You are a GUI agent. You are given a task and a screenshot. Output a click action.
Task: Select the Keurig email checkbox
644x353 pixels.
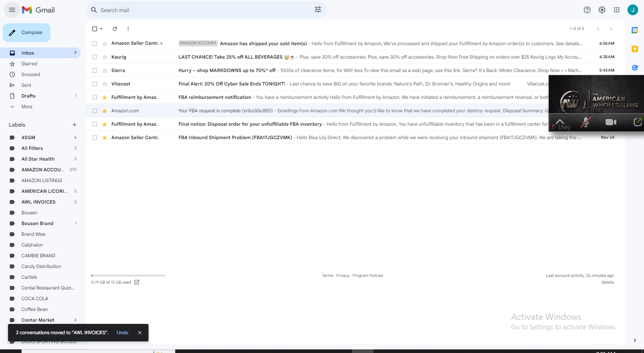pyautogui.click(x=94, y=57)
